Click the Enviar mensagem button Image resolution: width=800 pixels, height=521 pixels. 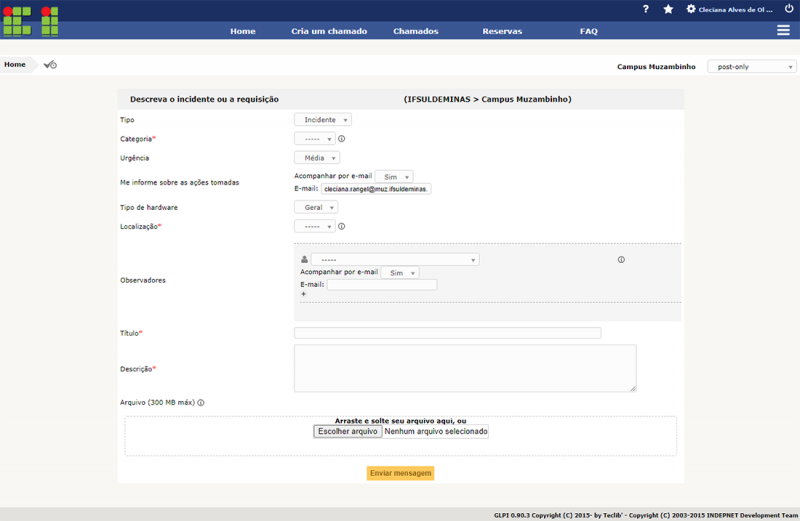[x=401, y=473]
